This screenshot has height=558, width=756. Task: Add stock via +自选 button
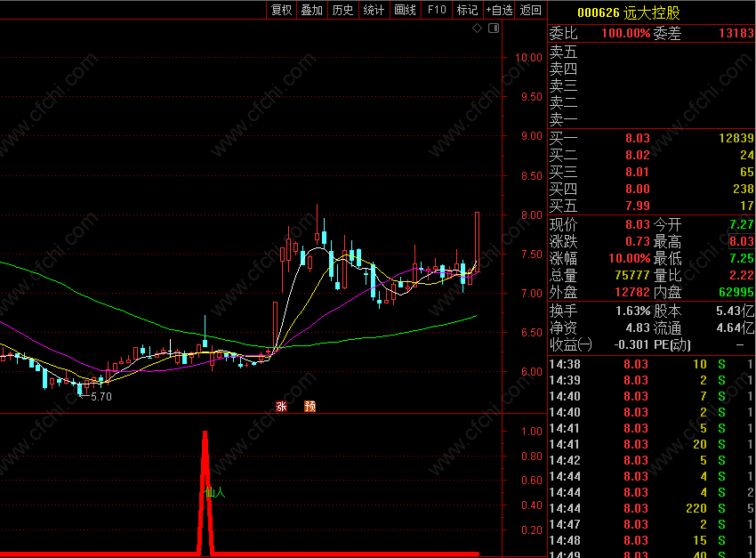pyautogui.click(x=499, y=10)
